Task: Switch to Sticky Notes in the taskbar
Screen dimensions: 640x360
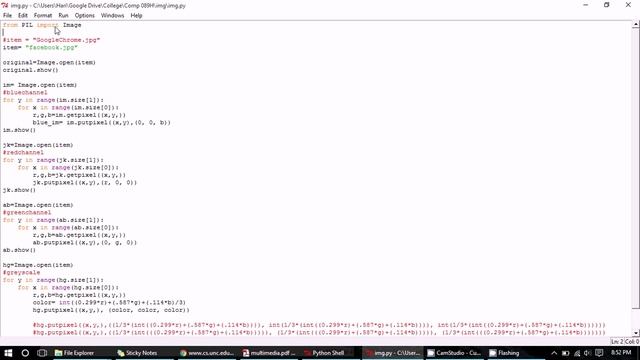Action: pos(137,353)
